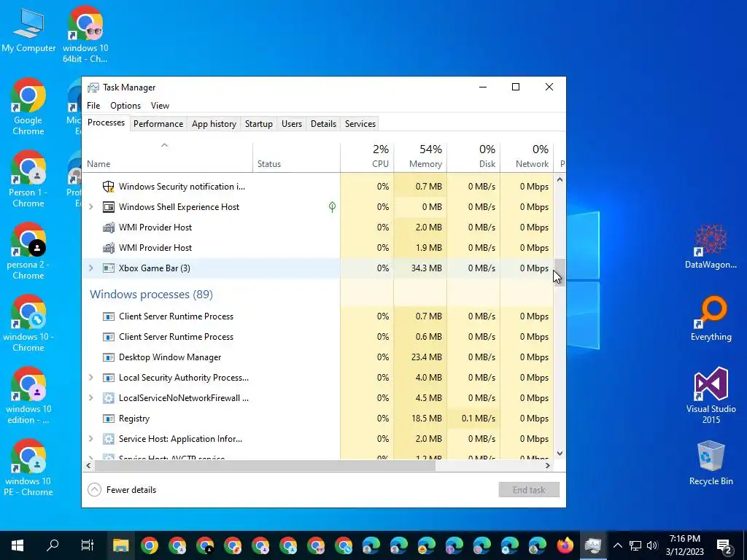Open the My Computer desktop icon
This screenshot has height=560, width=747.
pos(28,29)
